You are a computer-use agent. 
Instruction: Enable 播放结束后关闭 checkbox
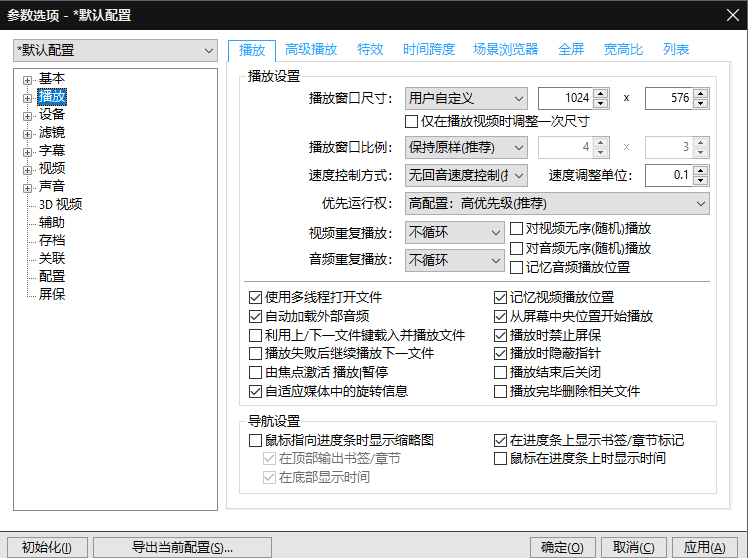tap(501, 373)
